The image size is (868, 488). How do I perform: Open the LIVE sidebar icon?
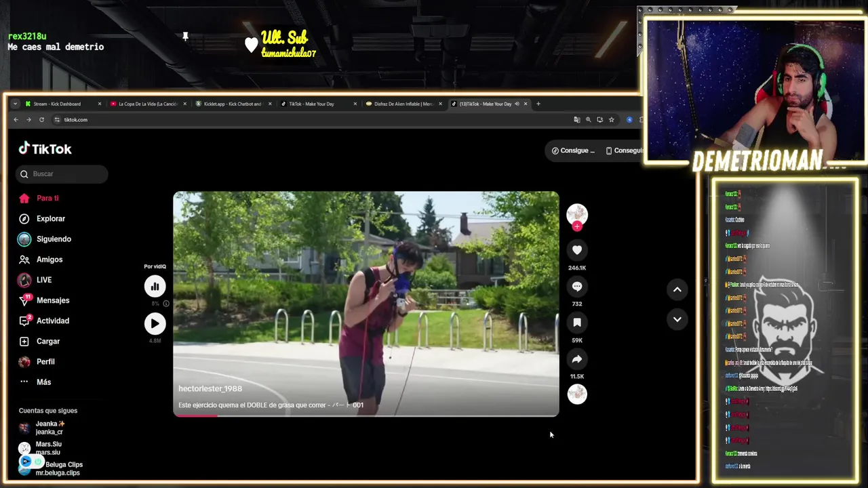24,280
